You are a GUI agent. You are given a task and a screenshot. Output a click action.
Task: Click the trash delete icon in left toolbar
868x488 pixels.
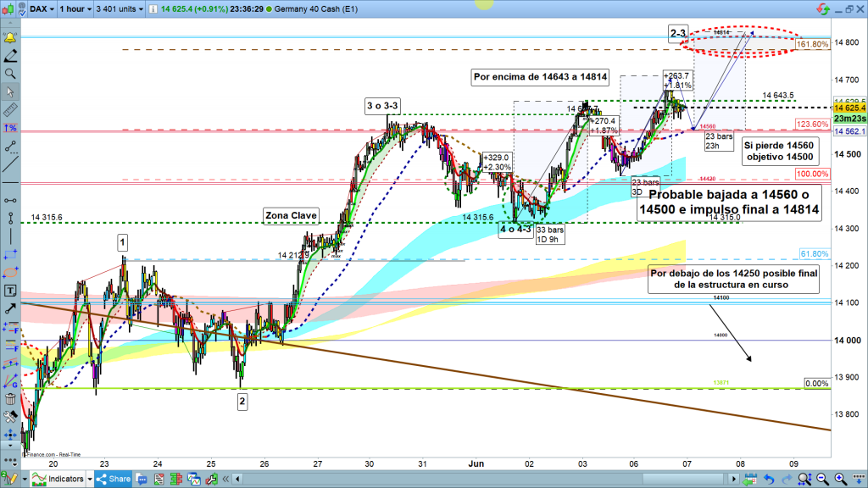[10, 399]
